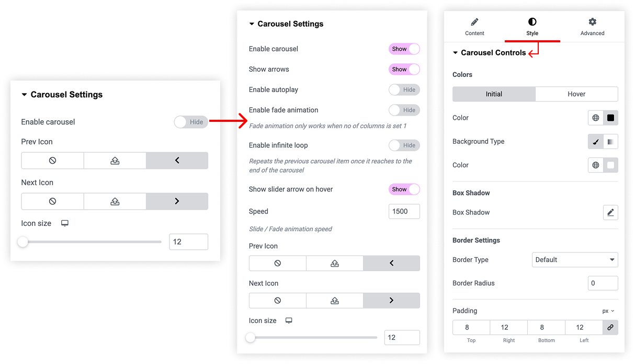Select the Hover colors state button

click(x=576, y=94)
